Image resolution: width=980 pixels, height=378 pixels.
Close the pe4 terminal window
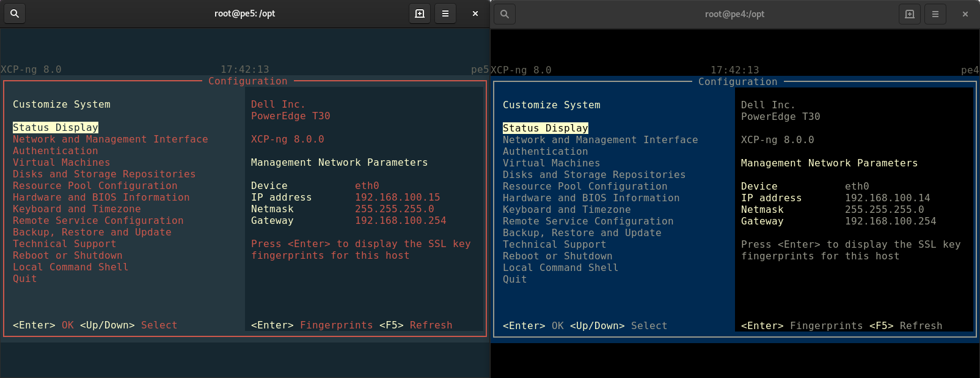(965, 14)
